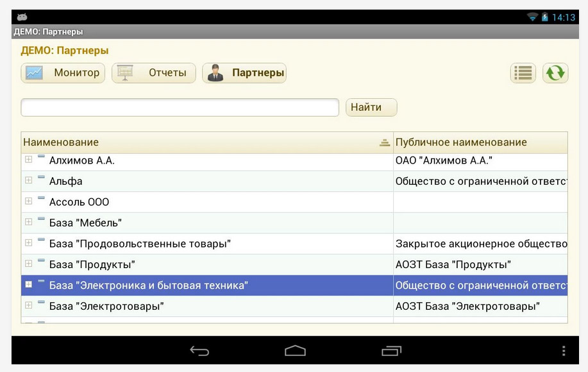Select База "Электротовары" partner name

click(x=106, y=307)
